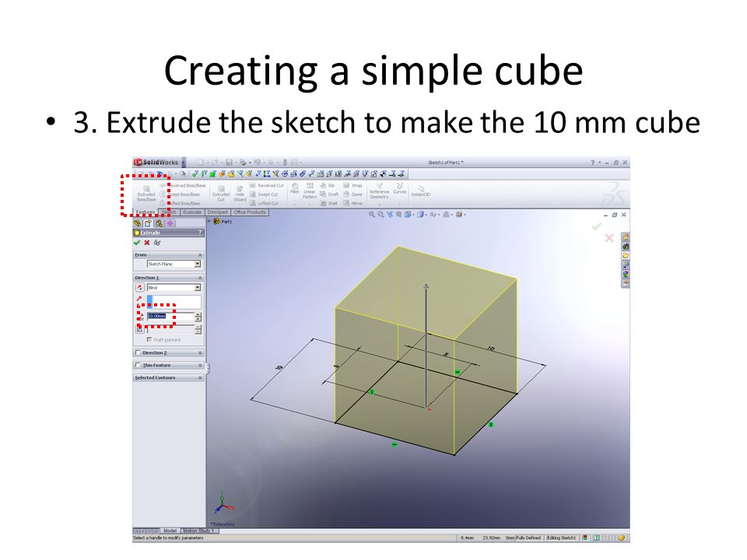Screen dimensions: 747x560
Task: Switch to the Evaluate tab
Action: coord(192,212)
